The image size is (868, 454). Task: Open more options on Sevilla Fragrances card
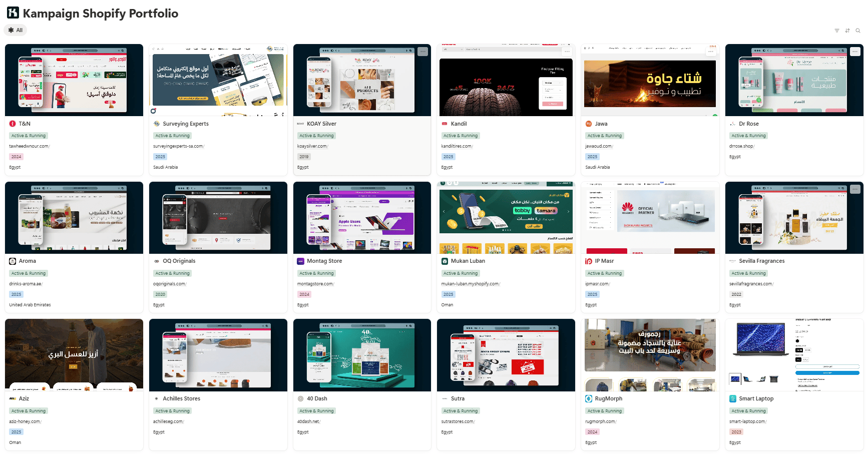tap(855, 189)
